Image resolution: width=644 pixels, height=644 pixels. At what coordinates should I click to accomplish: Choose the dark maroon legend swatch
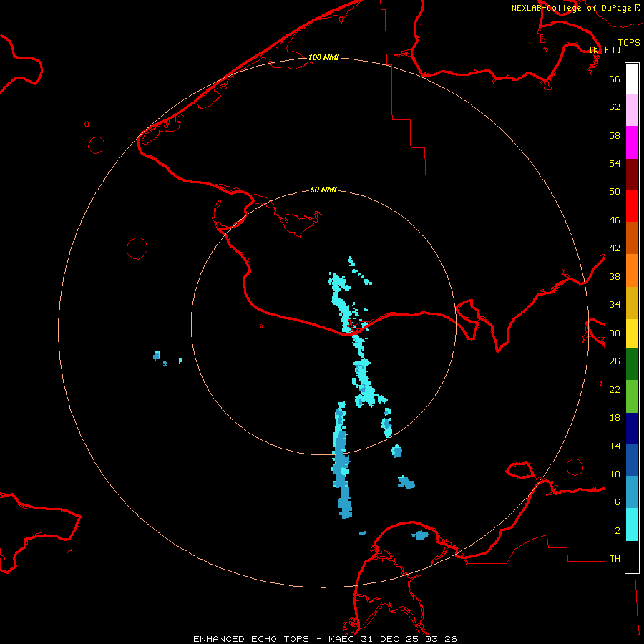pos(632,175)
